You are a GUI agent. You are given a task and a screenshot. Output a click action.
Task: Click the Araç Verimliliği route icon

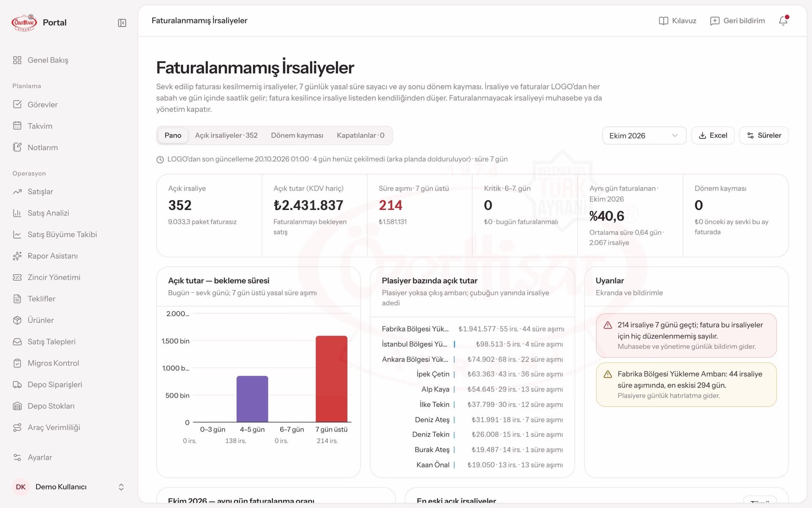click(x=17, y=428)
